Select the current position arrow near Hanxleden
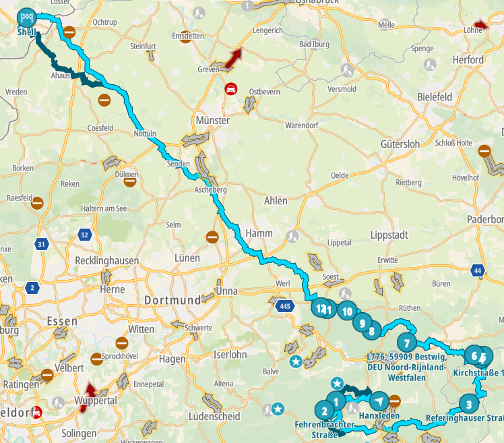The height and width of the screenshot is (443, 504). (379, 401)
